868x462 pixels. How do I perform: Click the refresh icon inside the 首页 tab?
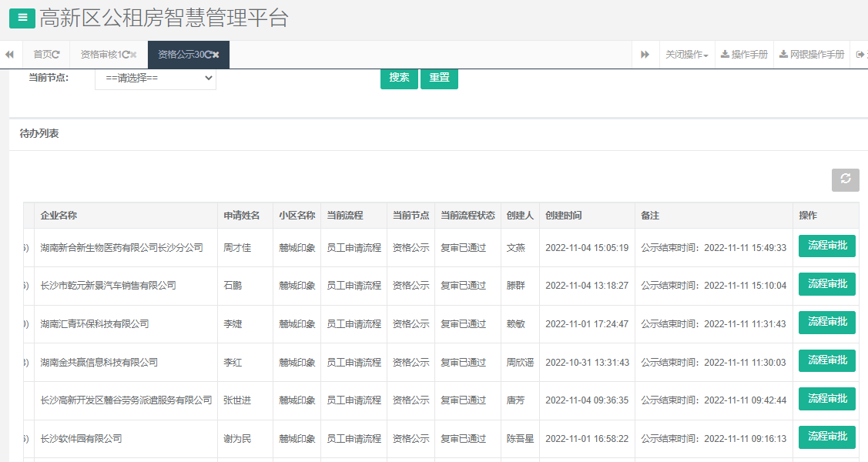(57, 55)
